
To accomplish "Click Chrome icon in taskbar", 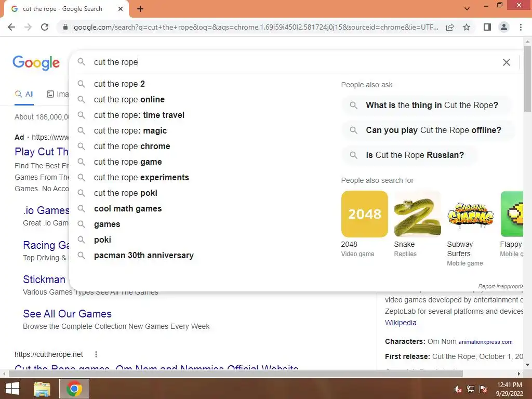I will click(x=74, y=389).
